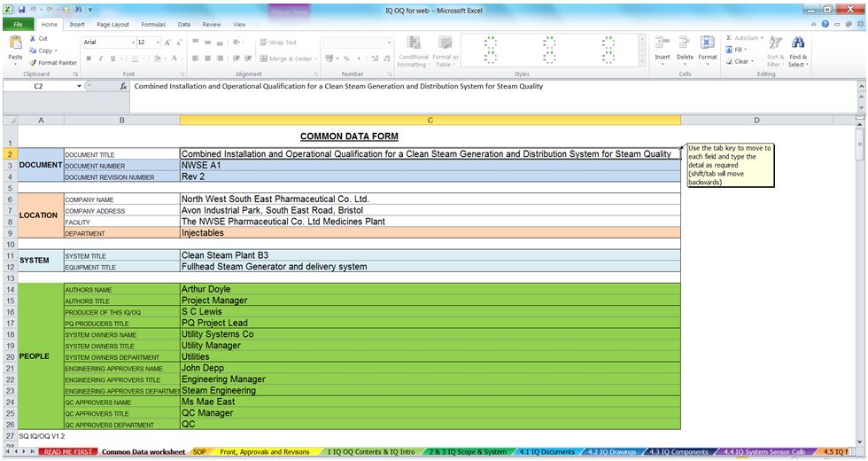
Task: Open the Arial font name dropdown
Action: point(133,43)
